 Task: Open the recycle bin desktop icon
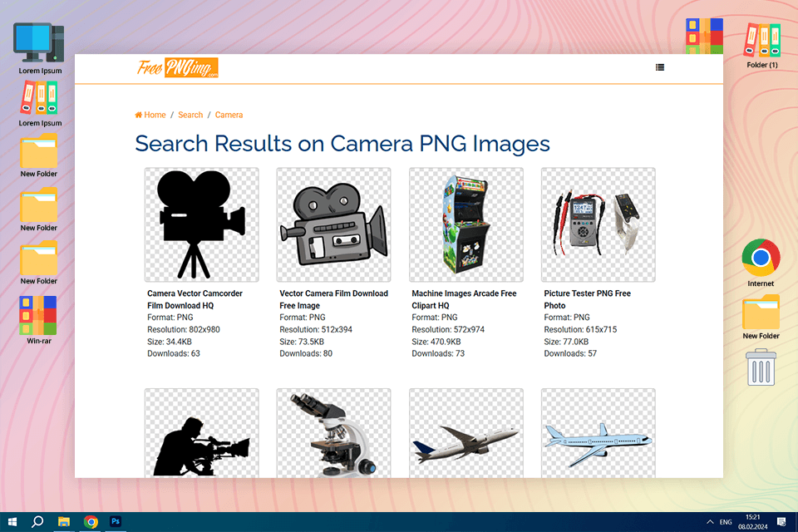point(761,367)
